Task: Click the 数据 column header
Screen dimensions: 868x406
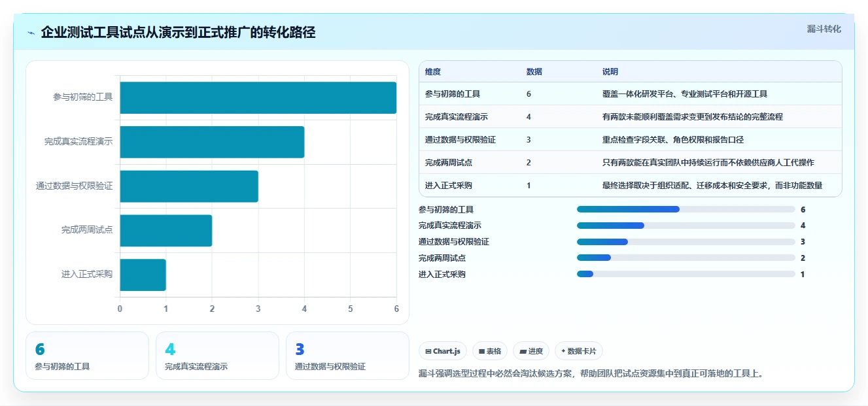Action: coord(534,72)
